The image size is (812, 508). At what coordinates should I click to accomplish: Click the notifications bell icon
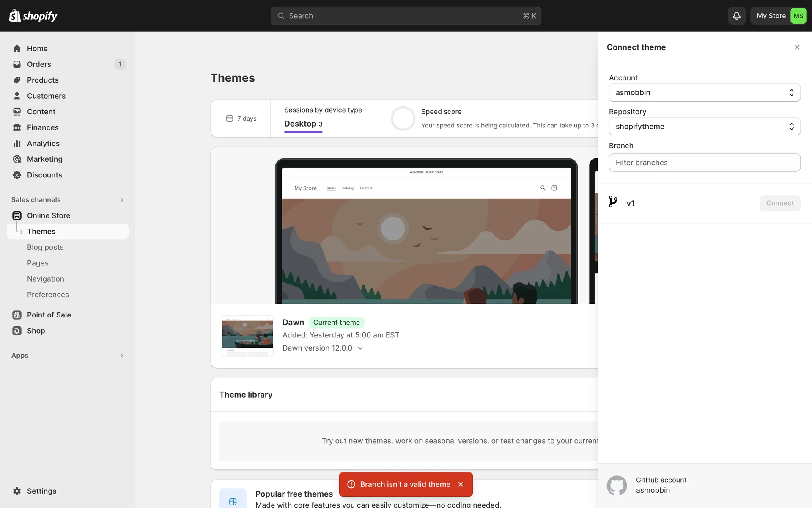(736, 16)
